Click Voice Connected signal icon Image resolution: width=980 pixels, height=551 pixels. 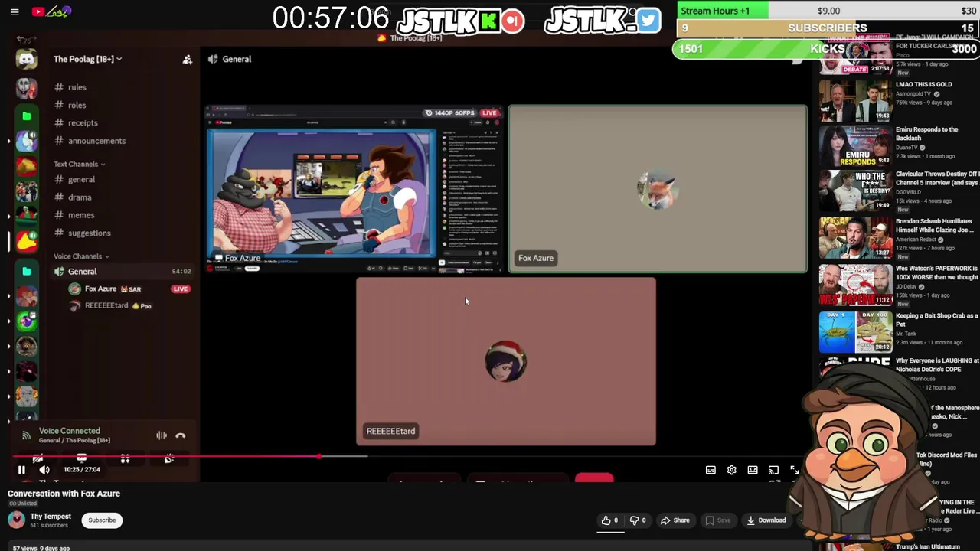(26, 435)
